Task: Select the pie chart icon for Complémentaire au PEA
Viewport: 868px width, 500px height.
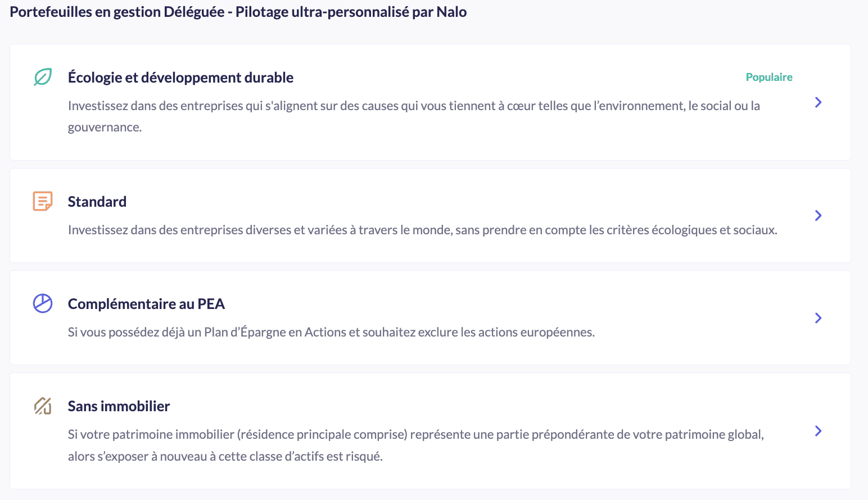Action: tap(42, 303)
